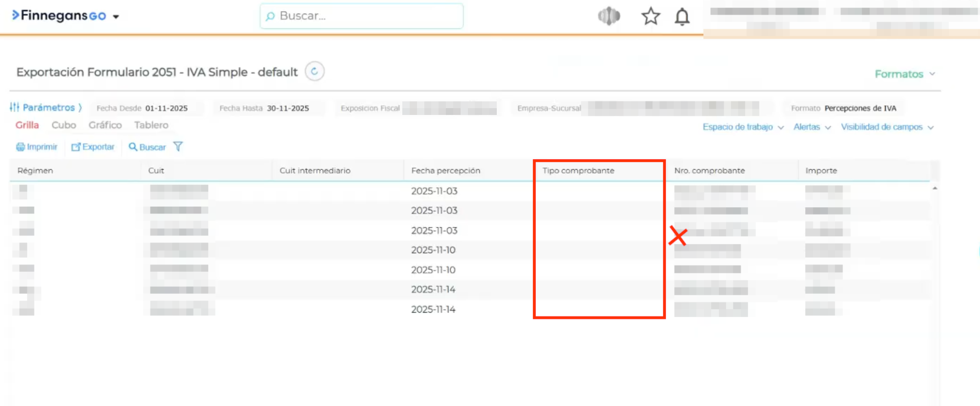Switch to the Tablero tab
Viewport: 980px width, 406px height.
click(151, 125)
